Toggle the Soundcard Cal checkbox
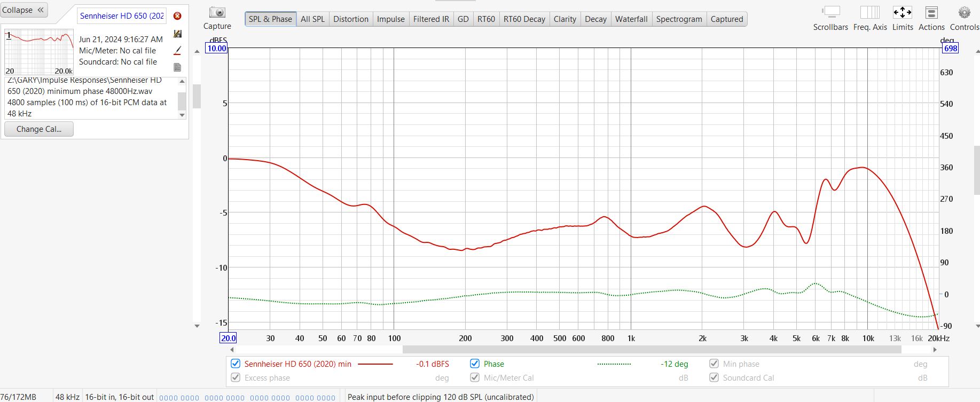This screenshot has width=980, height=402. pyautogui.click(x=714, y=377)
